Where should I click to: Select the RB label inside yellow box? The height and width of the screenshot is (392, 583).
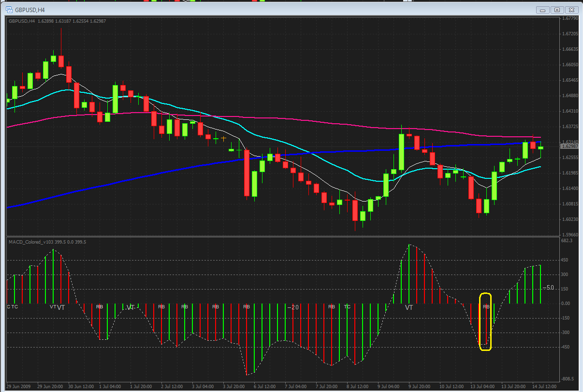pyautogui.click(x=486, y=307)
